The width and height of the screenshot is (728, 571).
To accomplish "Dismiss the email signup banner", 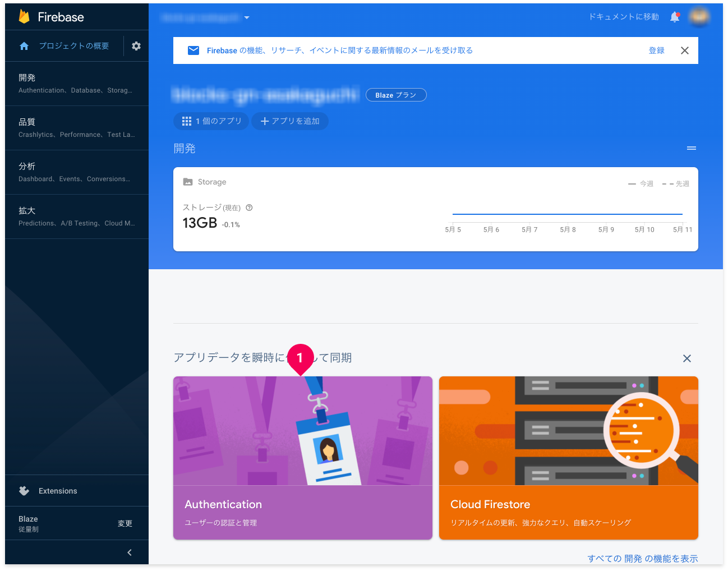I will pyautogui.click(x=685, y=50).
